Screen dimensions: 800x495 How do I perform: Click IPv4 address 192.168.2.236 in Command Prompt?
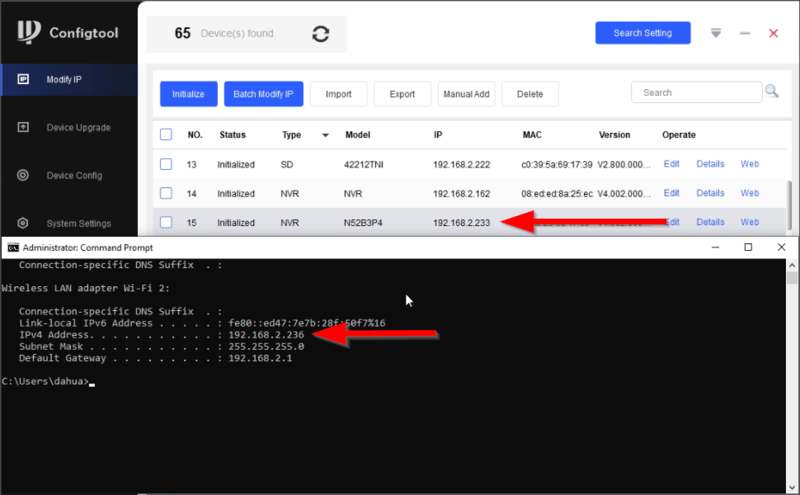(266, 335)
